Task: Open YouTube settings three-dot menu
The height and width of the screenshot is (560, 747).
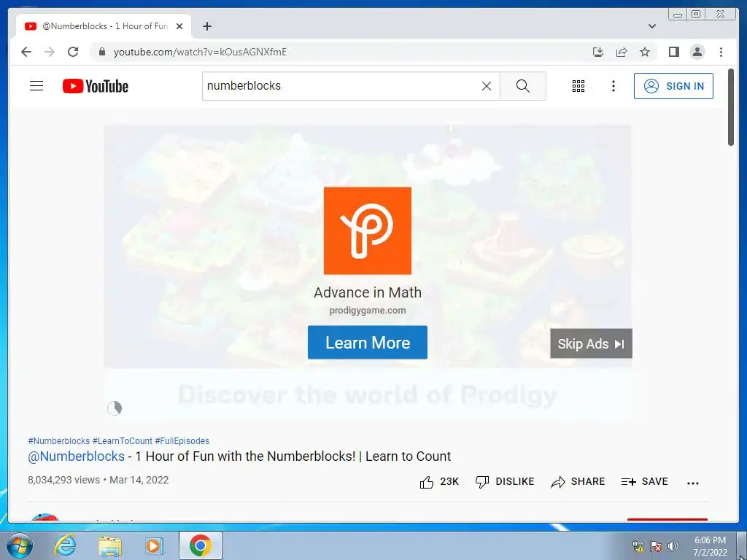Action: click(x=613, y=86)
